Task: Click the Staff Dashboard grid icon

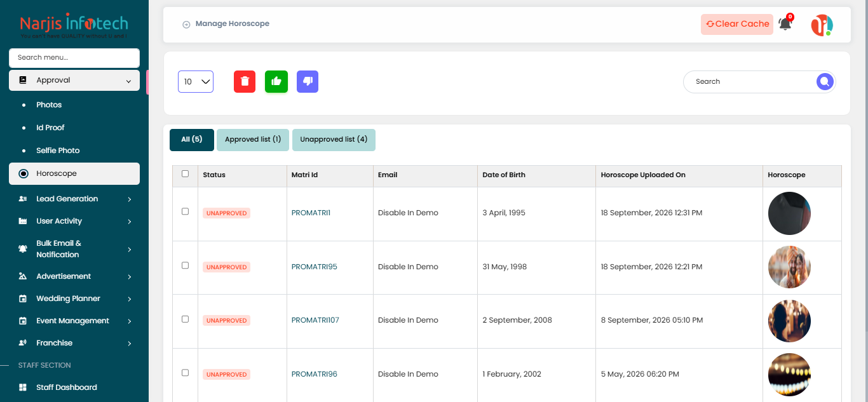Action: (23, 387)
